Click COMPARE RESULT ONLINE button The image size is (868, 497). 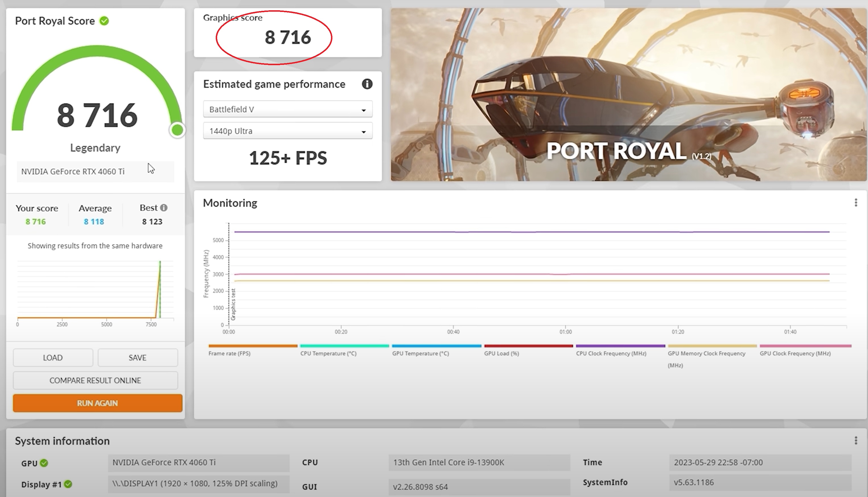tap(95, 380)
